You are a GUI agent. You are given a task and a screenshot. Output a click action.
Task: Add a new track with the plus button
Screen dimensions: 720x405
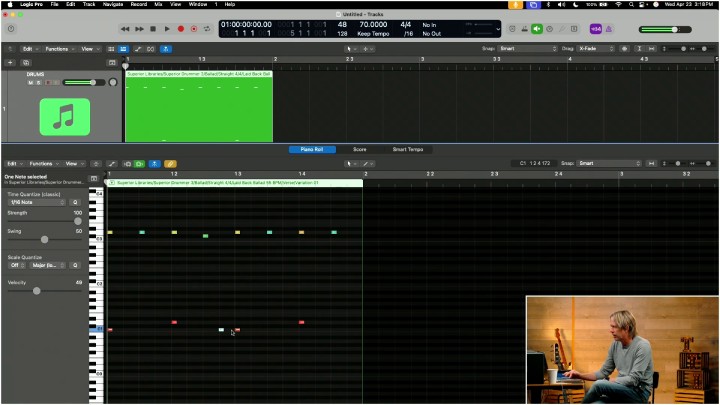(x=11, y=62)
